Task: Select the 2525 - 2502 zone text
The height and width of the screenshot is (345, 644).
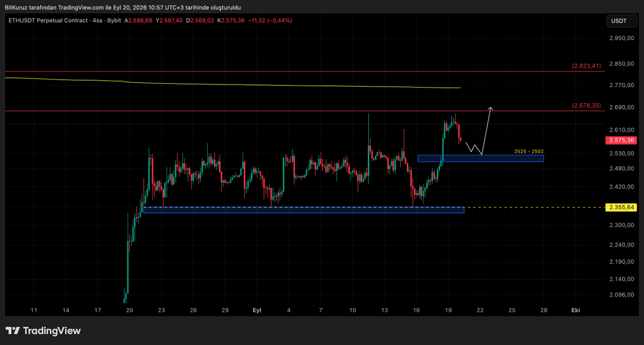Action: [x=529, y=152]
